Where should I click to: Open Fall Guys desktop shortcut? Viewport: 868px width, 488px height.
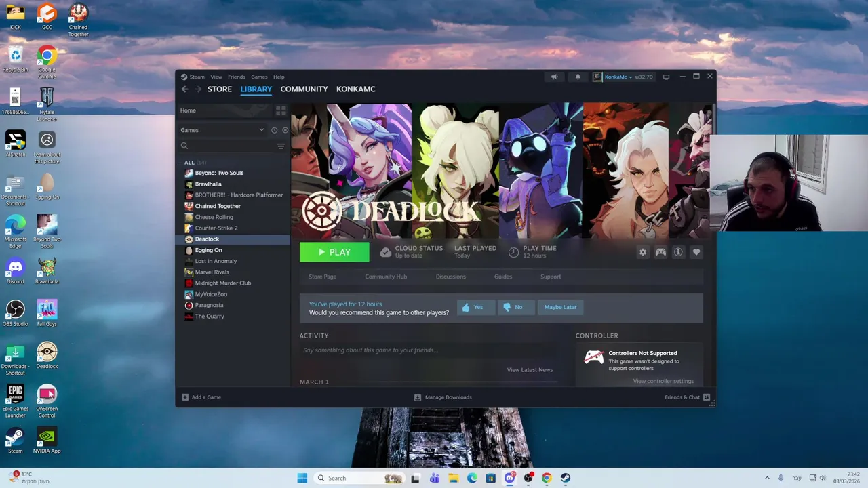click(47, 313)
